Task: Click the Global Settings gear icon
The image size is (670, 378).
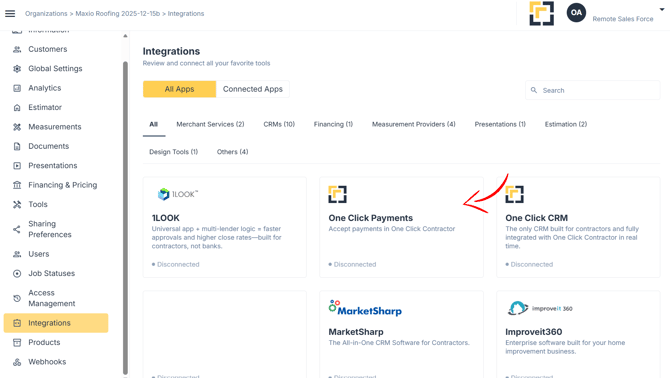Action: pos(17,69)
